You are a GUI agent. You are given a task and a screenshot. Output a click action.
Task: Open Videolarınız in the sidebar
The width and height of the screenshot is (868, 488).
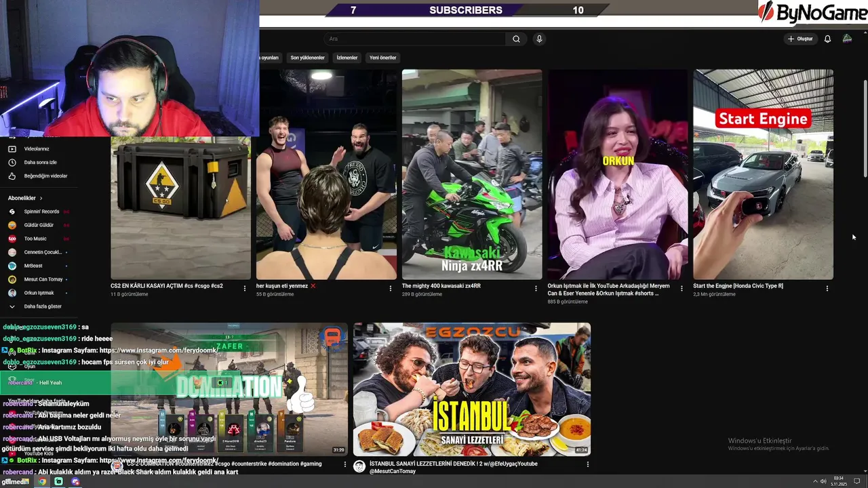tap(37, 148)
